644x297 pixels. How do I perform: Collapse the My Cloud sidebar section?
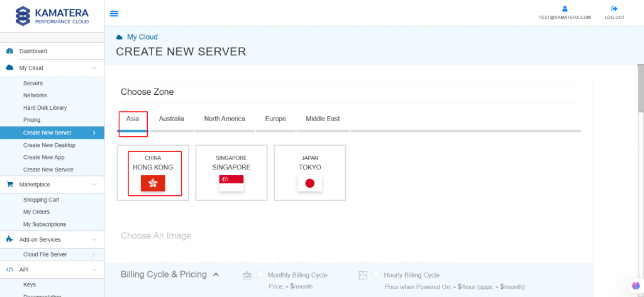94,68
